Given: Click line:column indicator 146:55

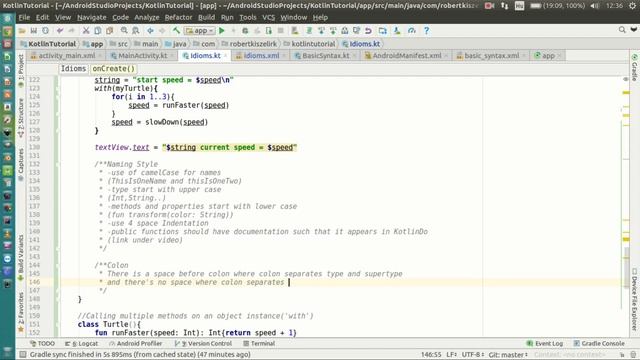Looking at the screenshot, I should point(431,354).
